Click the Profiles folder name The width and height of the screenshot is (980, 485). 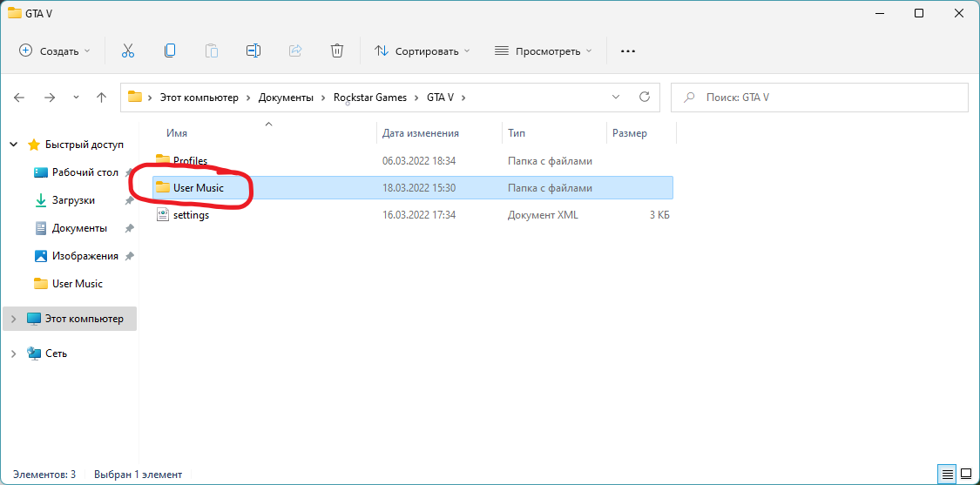coord(190,160)
